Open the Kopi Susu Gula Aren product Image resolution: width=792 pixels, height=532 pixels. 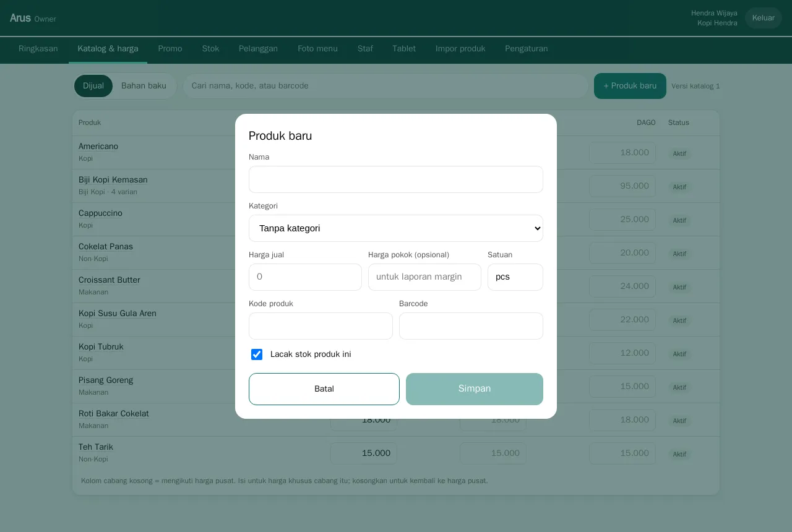point(118,314)
